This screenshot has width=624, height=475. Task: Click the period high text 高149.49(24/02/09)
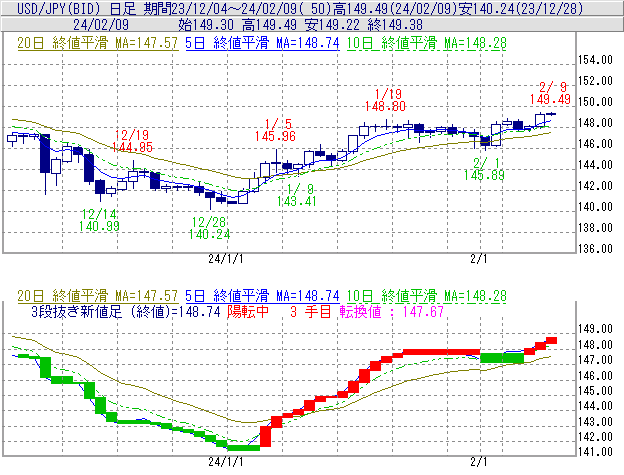[x=396, y=8]
